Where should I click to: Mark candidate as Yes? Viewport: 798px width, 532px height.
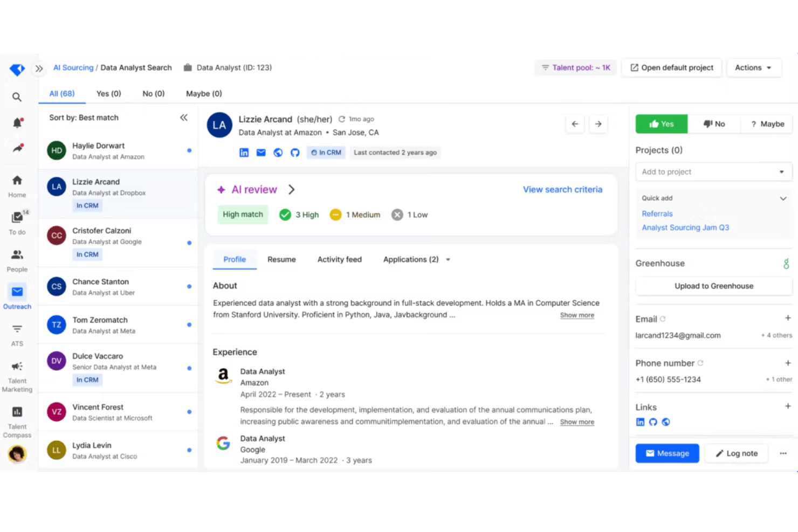click(662, 124)
